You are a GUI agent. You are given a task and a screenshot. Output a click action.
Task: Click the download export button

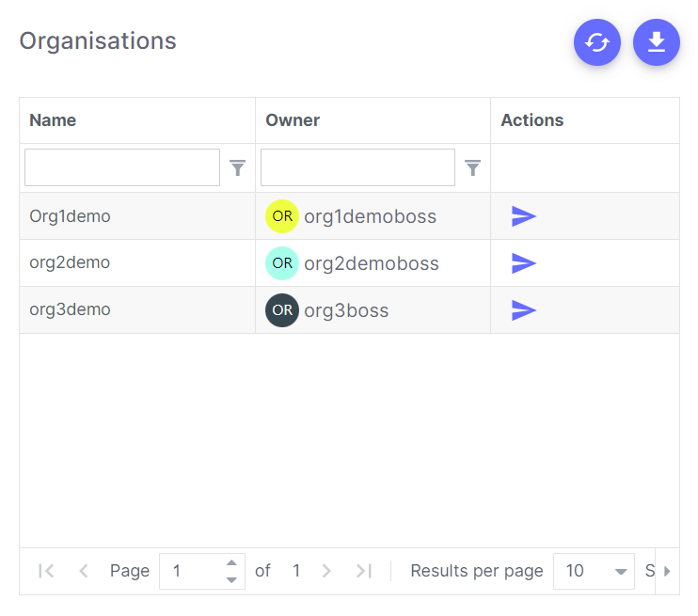point(657,42)
